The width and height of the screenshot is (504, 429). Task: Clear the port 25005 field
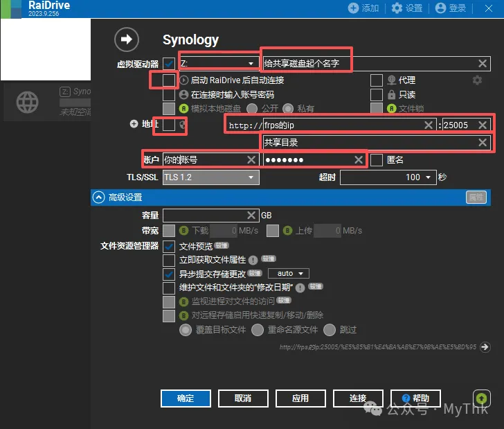(483, 125)
